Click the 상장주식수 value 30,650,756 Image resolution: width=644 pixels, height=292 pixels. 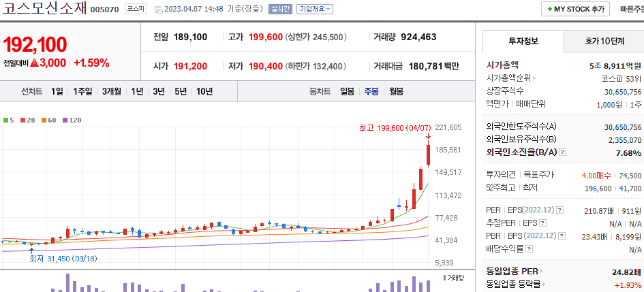623,91
